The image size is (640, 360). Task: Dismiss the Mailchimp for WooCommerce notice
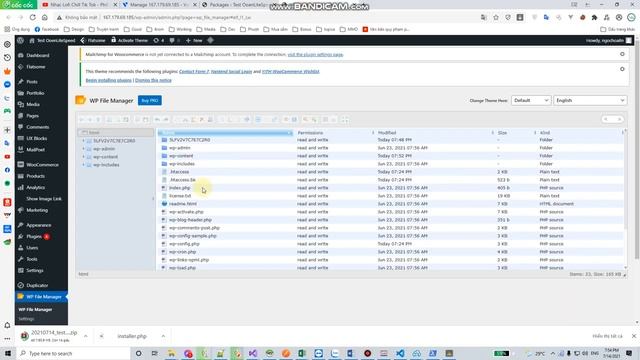(622, 54)
